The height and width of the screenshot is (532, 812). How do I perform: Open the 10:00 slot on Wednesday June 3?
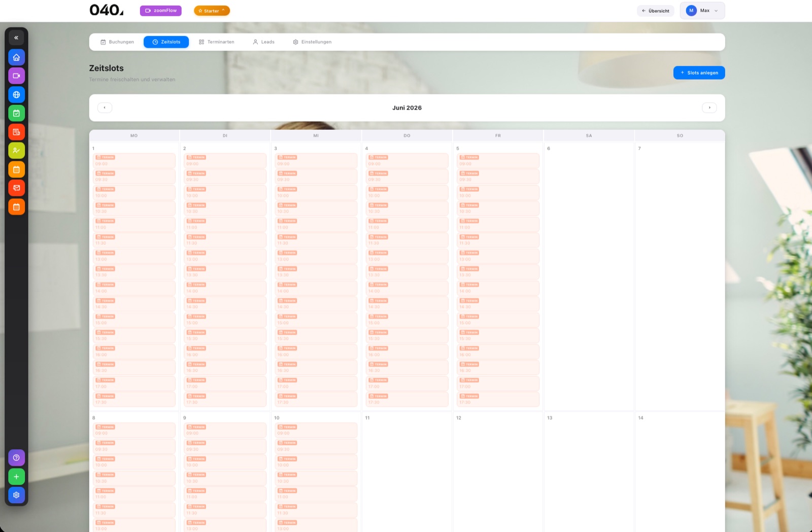point(316,193)
